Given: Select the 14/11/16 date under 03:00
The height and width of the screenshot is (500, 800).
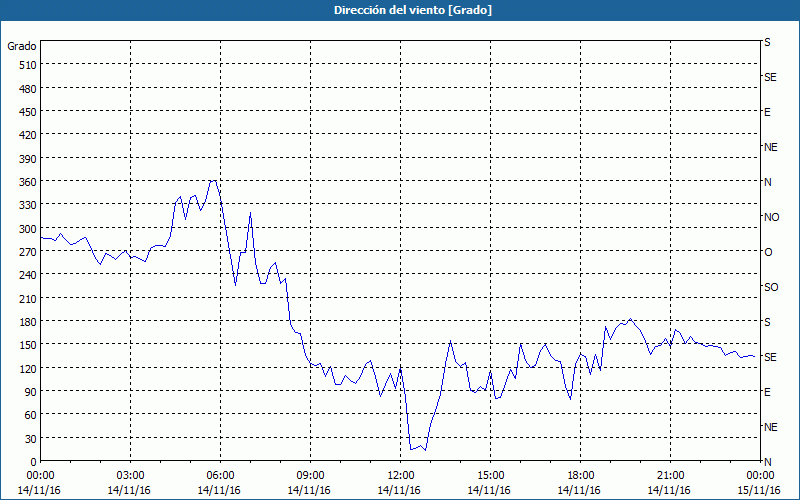Looking at the screenshot, I should (x=129, y=490).
